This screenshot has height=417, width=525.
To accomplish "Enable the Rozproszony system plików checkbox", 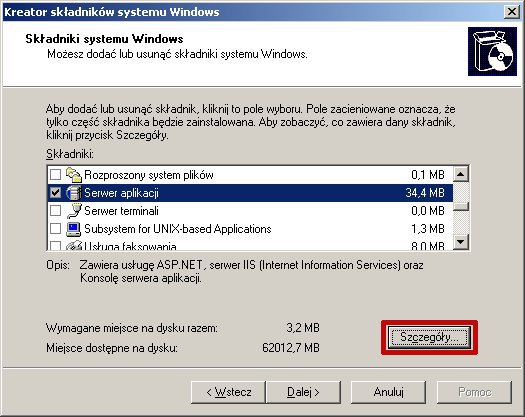I will tap(55, 175).
